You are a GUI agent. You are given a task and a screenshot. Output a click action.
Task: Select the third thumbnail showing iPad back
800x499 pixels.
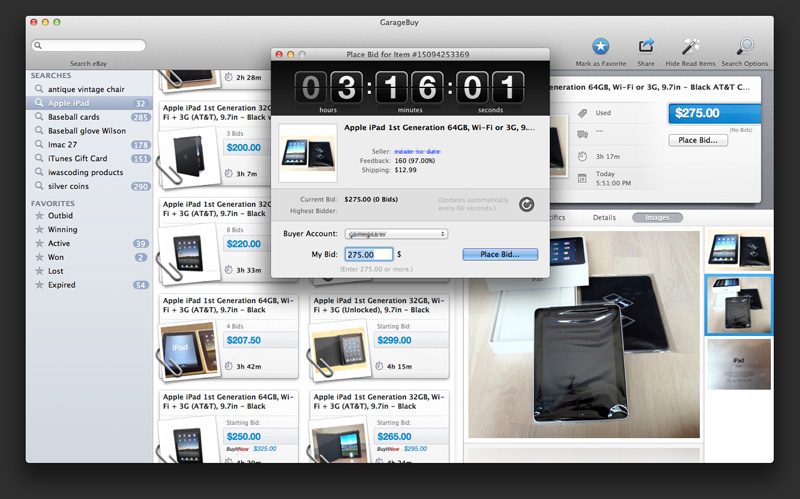click(x=738, y=364)
